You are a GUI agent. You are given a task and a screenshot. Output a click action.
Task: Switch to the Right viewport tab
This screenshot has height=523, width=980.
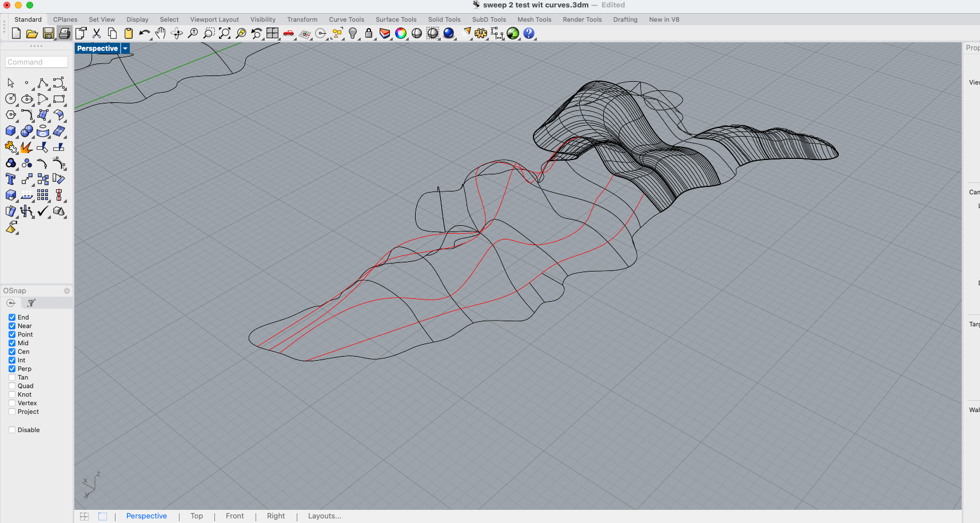pos(276,516)
